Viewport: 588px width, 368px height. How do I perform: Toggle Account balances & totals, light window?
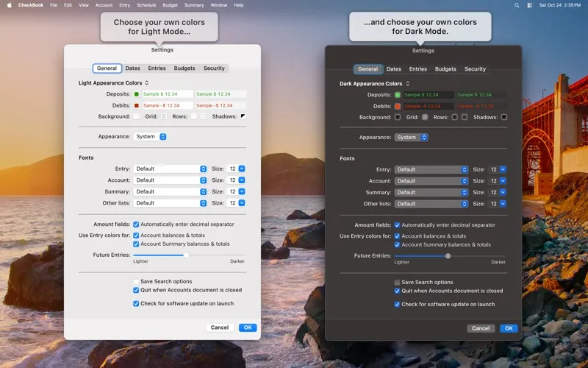click(136, 236)
